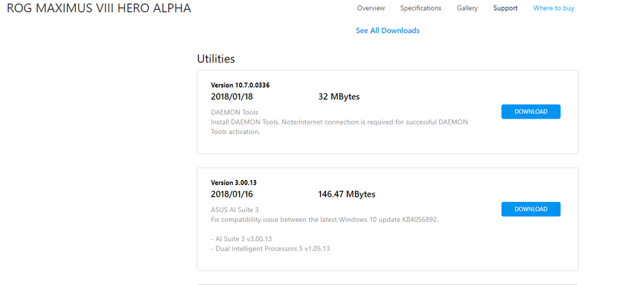Click the AI Suite 3 v3.00.13 line
This screenshot has width=644, height=285.
point(242,239)
